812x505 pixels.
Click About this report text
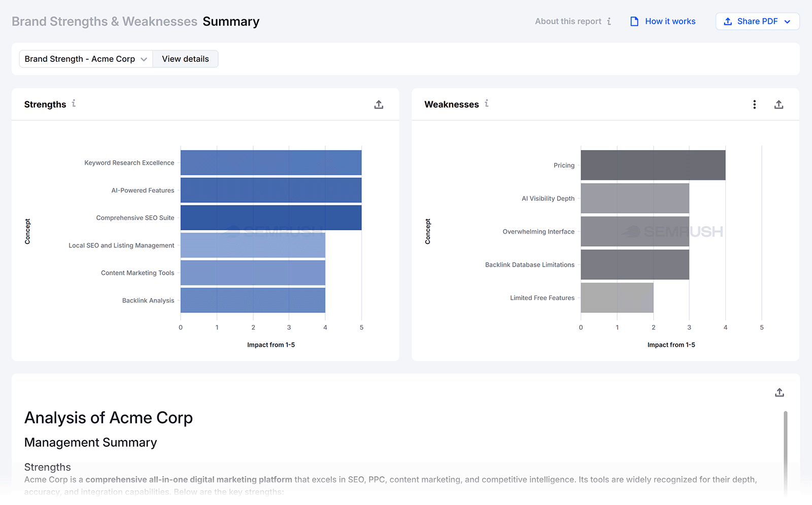[568, 21]
